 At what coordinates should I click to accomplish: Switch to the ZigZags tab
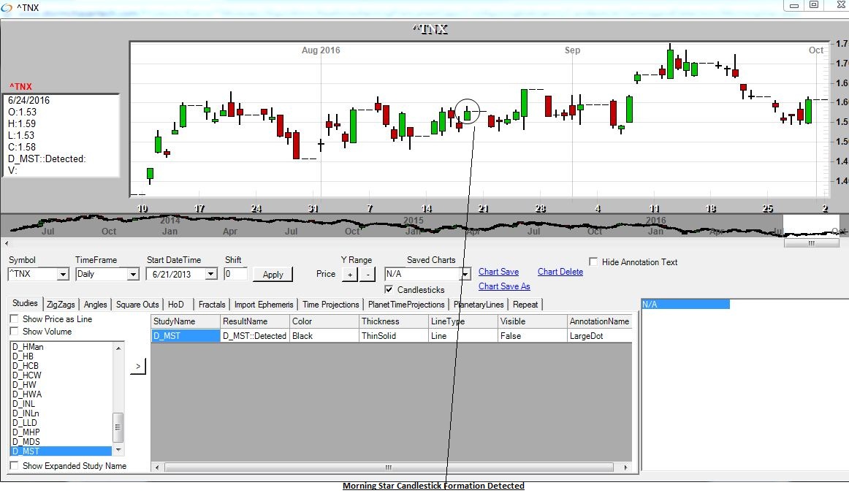coord(61,305)
